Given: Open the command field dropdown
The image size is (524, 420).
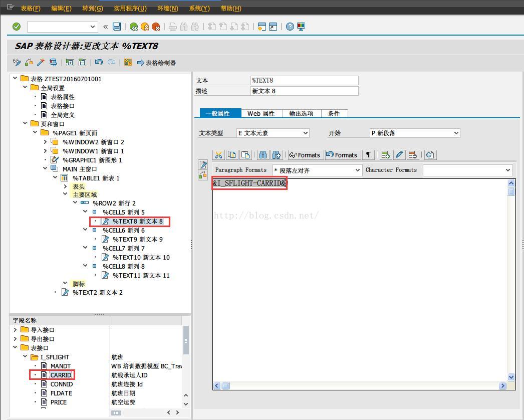Looking at the screenshot, I should click(93, 27).
